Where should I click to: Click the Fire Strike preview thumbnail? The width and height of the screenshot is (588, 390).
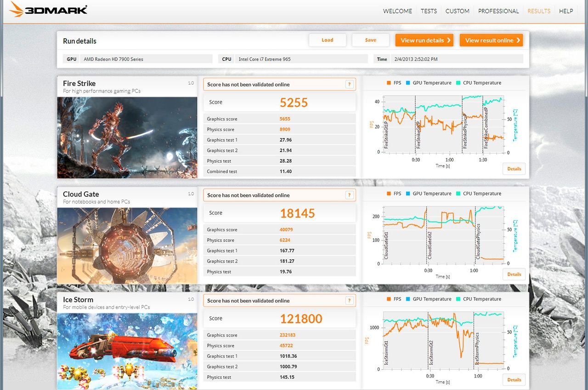point(127,138)
